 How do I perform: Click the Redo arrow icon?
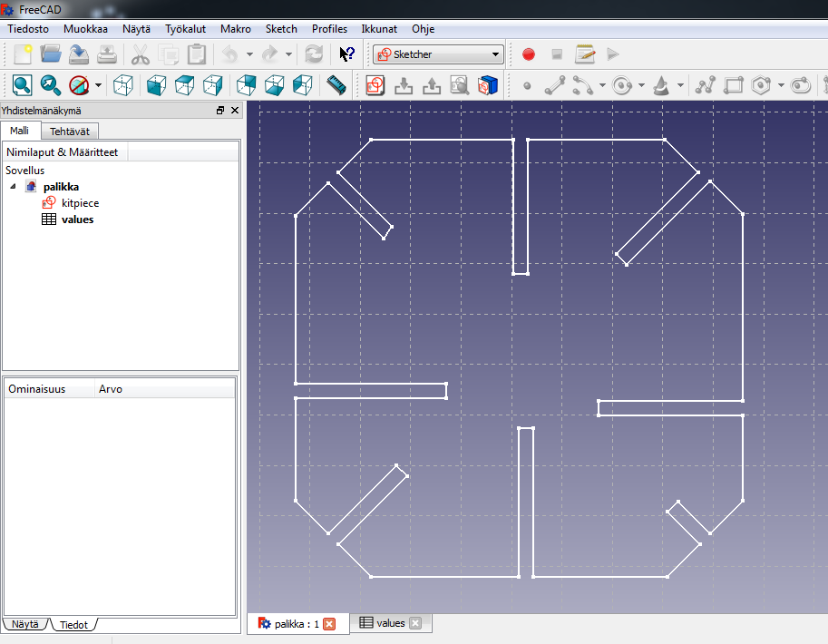tap(270, 54)
